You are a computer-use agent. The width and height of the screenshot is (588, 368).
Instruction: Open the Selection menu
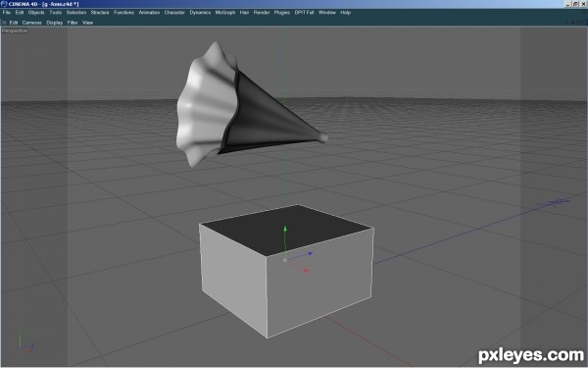pyautogui.click(x=76, y=13)
